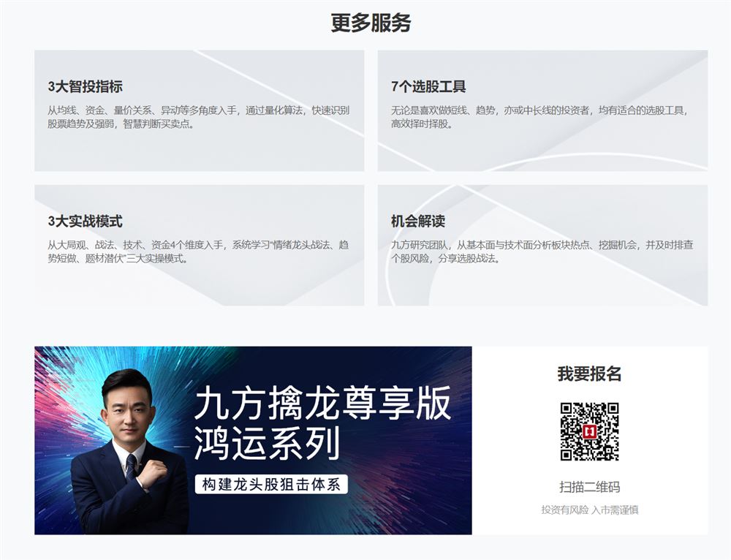Click the 构建龙头股狙击体系 label
The image size is (731, 560).
[271, 485]
